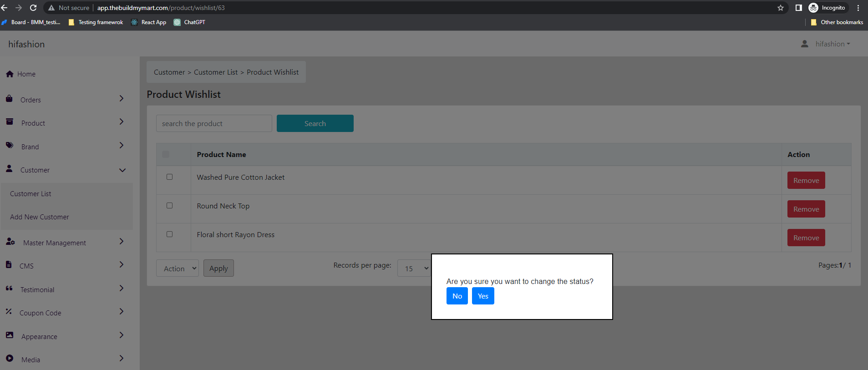Open the Records per page dropdown
Screen dimensions: 868x370
414,269
